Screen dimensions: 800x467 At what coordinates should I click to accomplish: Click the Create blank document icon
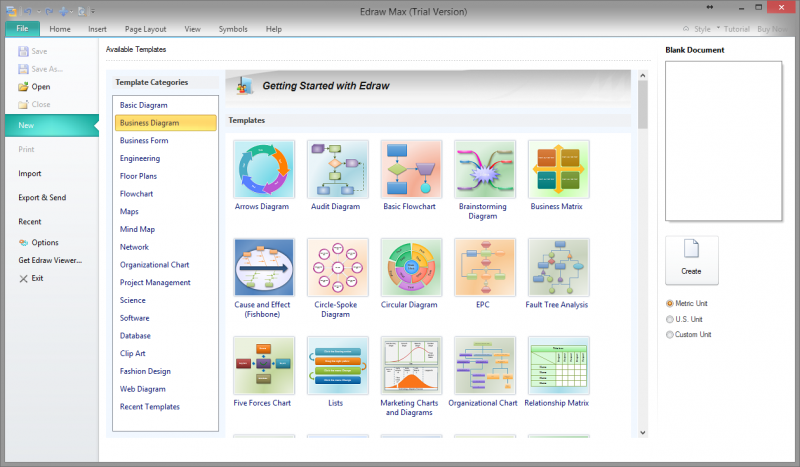click(691, 249)
